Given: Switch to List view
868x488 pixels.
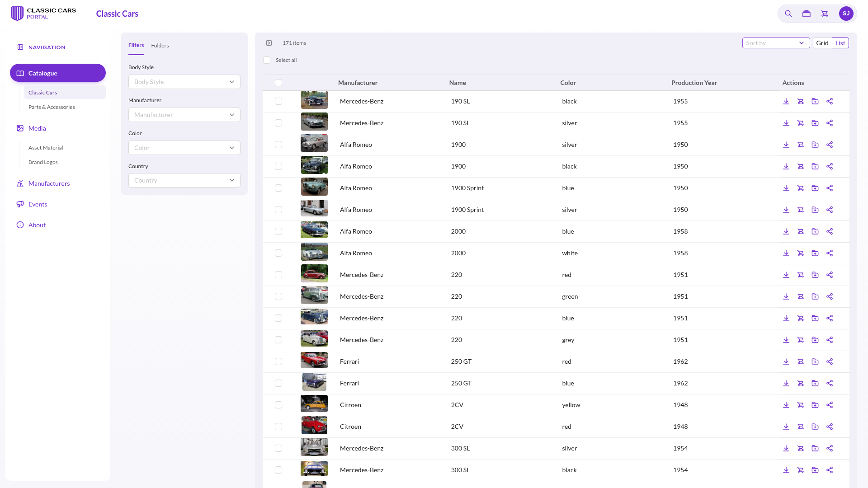Looking at the screenshot, I should (840, 43).
